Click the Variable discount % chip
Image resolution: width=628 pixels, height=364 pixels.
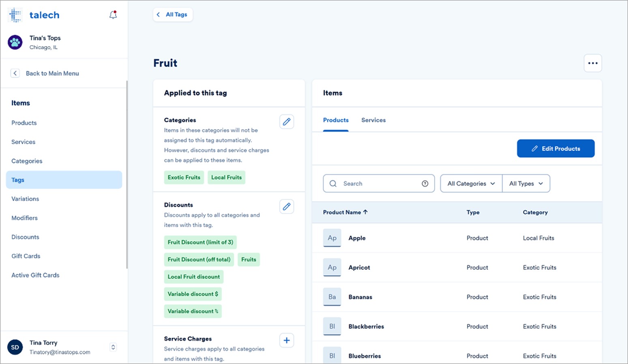click(193, 311)
